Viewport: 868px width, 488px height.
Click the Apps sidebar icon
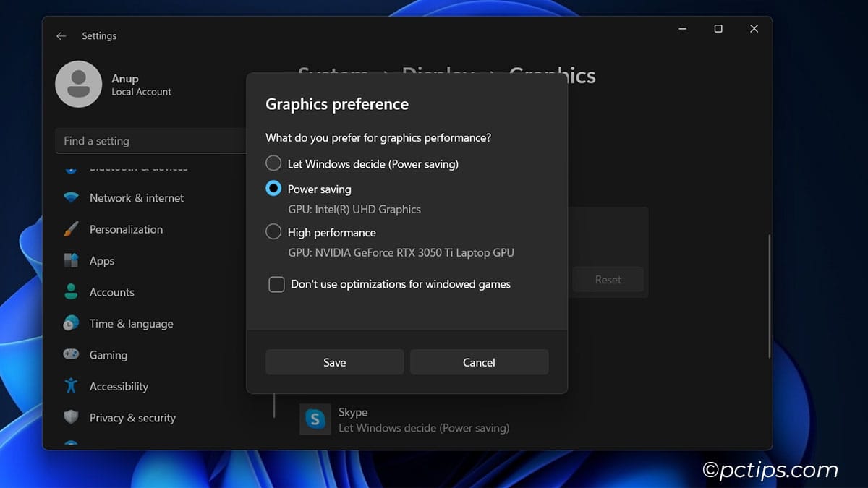pyautogui.click(x=71, y=260)
